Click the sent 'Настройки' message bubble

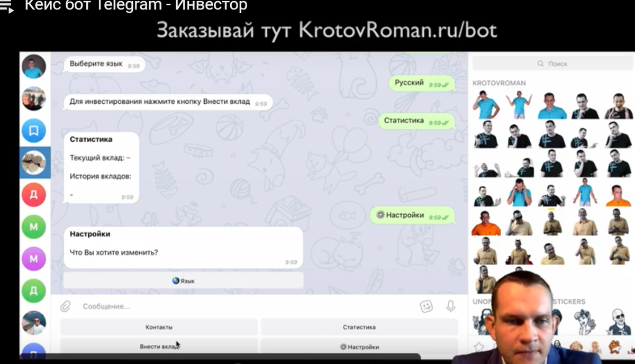412,215
